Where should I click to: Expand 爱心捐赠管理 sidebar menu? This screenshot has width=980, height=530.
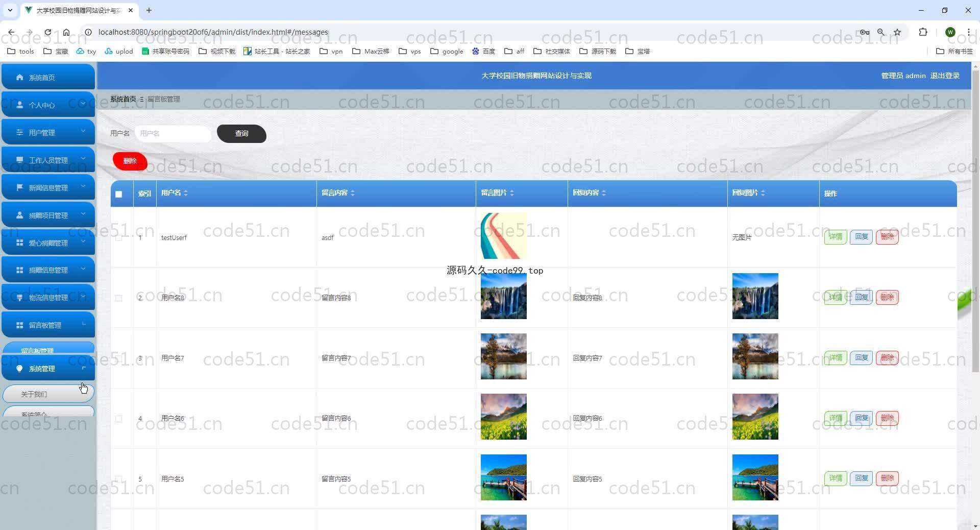48,243
